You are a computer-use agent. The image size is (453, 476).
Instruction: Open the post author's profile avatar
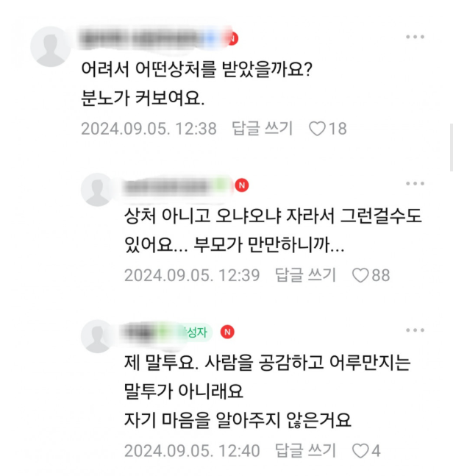pos(97,336)
